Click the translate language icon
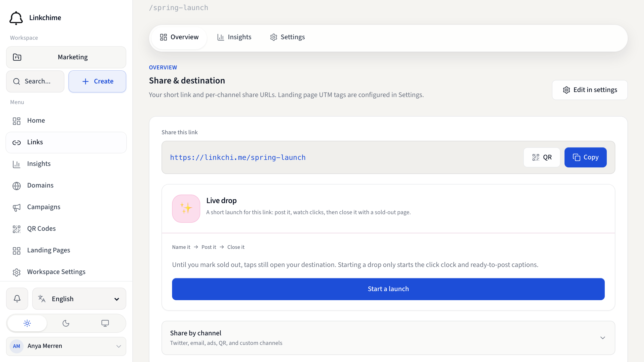The image size is (644, 362). click(x=42, y=299)
